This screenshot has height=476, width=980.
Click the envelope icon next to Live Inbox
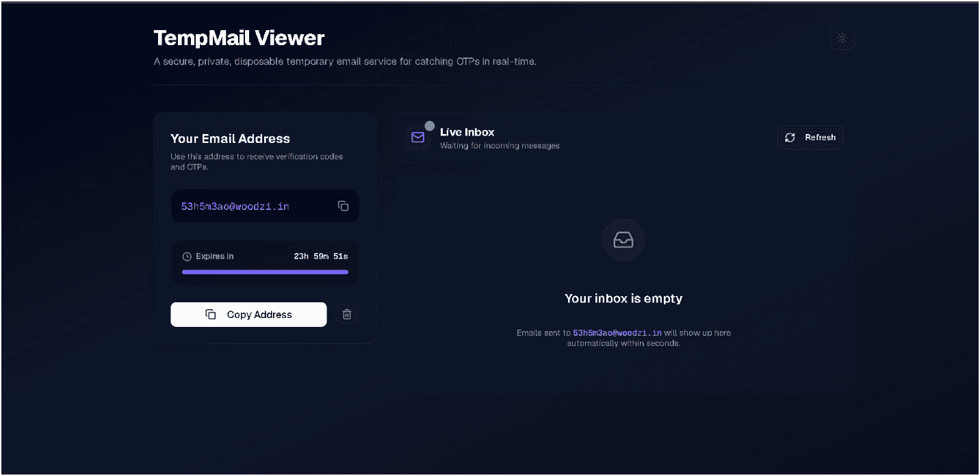(417, 137)
